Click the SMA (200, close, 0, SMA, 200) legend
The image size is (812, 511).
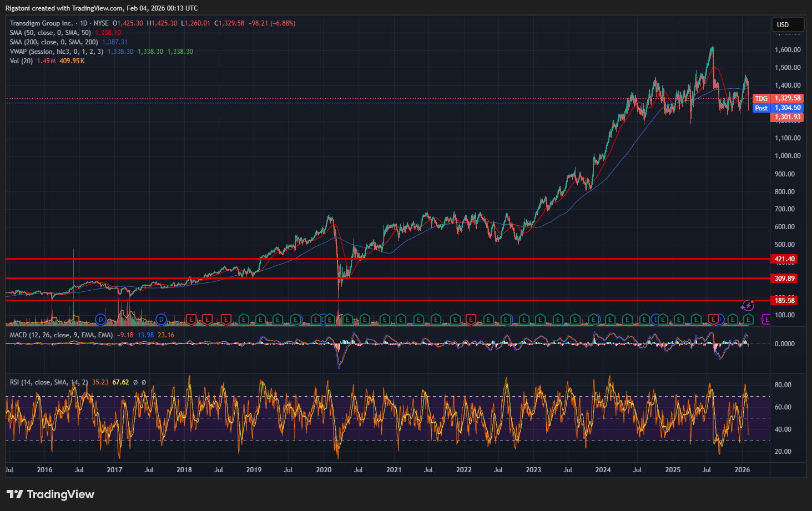[54, 42]
